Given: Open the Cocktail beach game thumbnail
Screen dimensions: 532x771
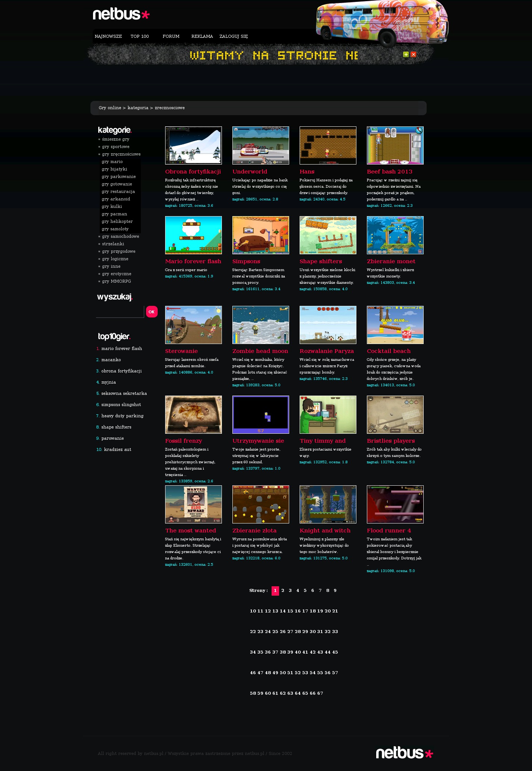Looking at the screenshot, I should (395, 325).
